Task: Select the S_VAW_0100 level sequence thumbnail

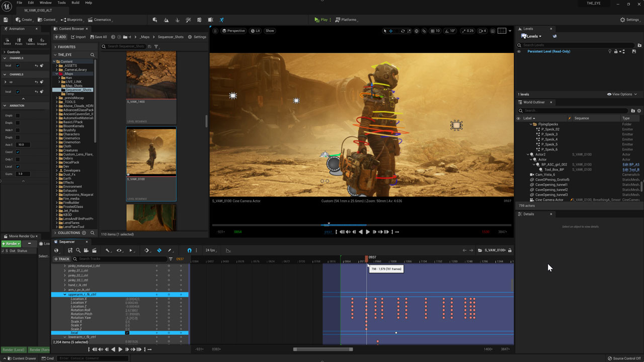Action: click(151, 151)
